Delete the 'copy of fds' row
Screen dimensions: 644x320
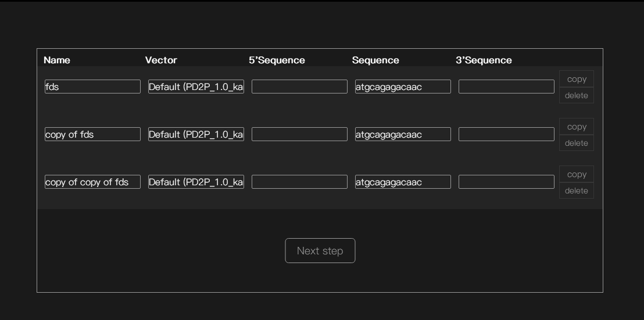pos(576,143)
